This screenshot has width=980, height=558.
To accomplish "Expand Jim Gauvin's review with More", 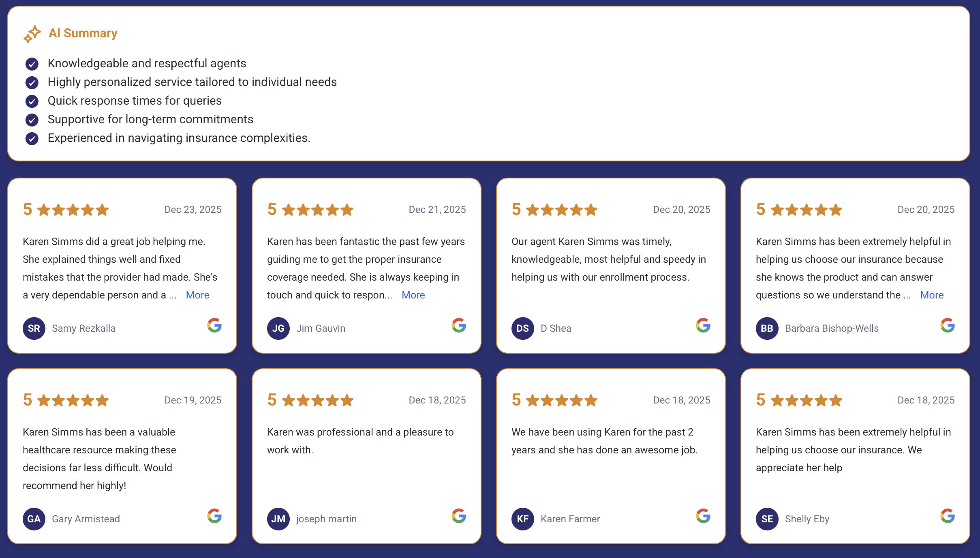I will click(x=413, y=295).
